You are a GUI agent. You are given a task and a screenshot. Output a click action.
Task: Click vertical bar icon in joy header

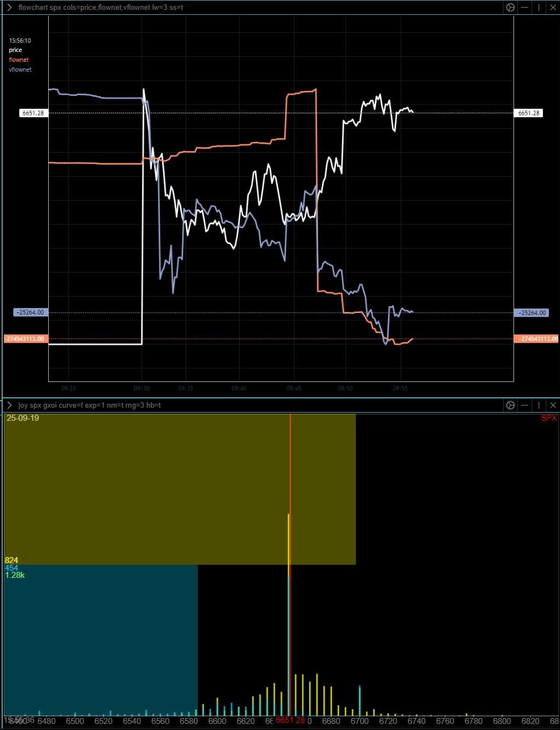click(x=539, y=405)
